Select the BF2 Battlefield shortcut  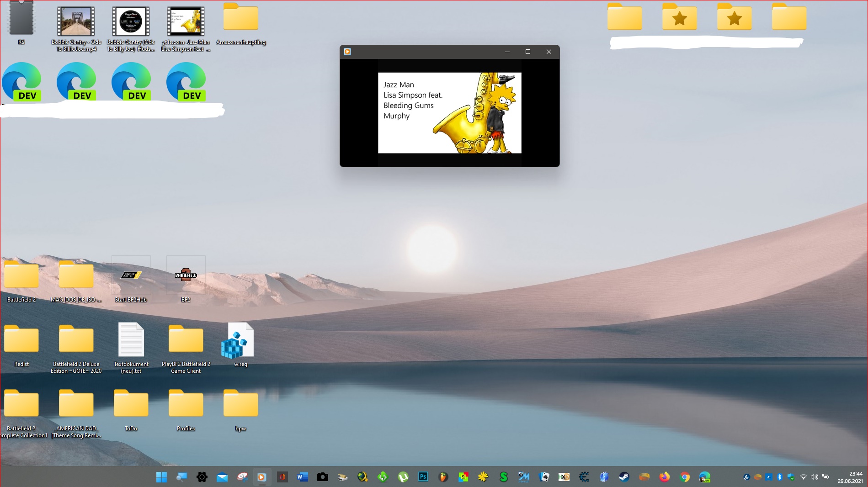click(x=186, y=280)
